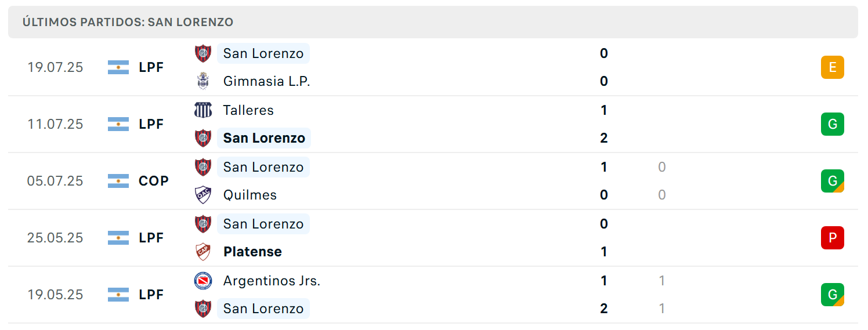Click green G badge for Quilmes match

click(x=833, y=181)
